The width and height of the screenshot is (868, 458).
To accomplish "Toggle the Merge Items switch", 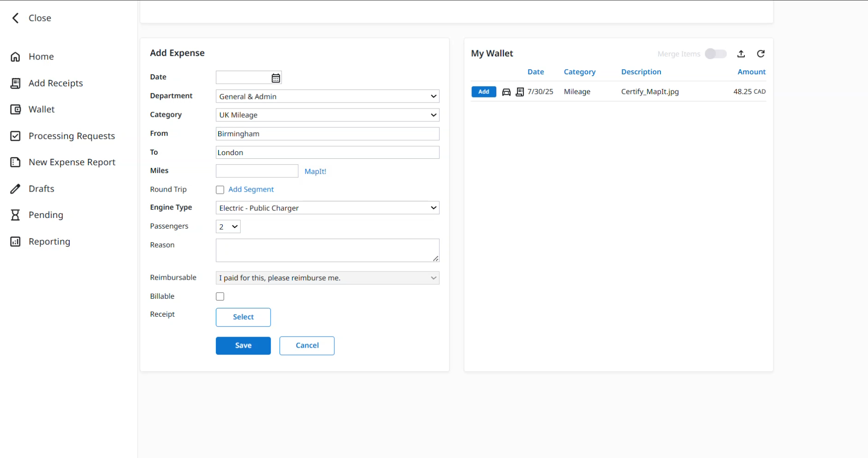I will click(x=715, y=54).
